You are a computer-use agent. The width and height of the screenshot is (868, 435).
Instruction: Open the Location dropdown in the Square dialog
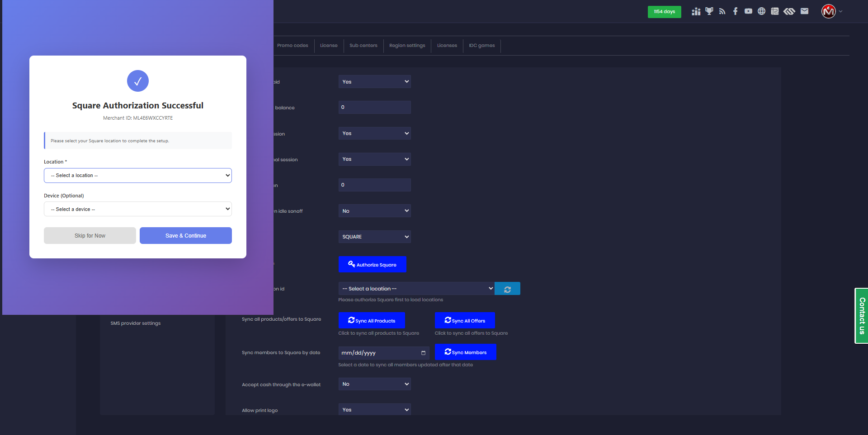[x=138, y=175]
